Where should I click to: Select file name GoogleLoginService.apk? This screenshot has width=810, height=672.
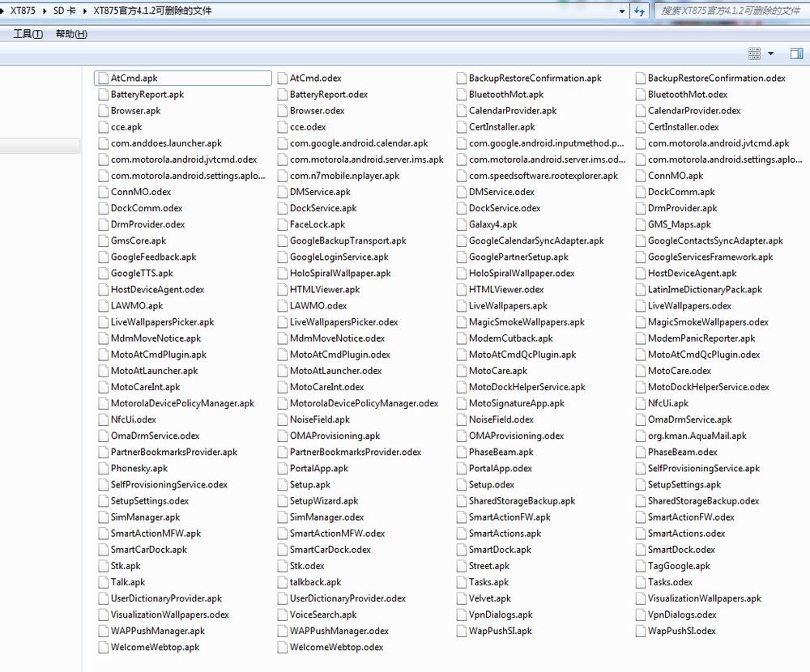pyautogui.click(x=339, y=257)
